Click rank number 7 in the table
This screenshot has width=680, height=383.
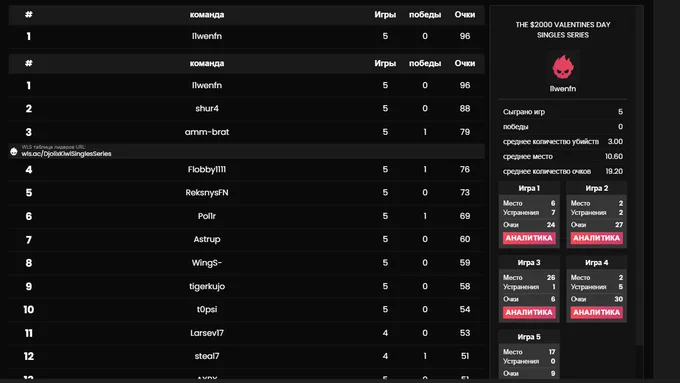29,240
